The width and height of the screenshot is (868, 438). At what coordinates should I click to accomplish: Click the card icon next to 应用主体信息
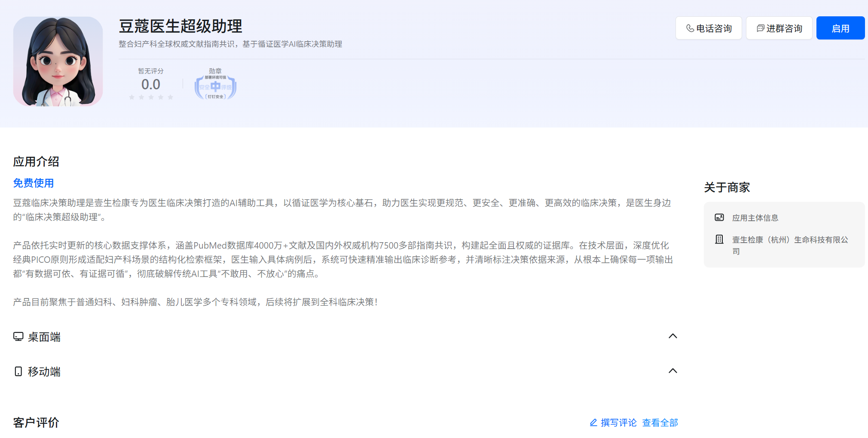719,217
